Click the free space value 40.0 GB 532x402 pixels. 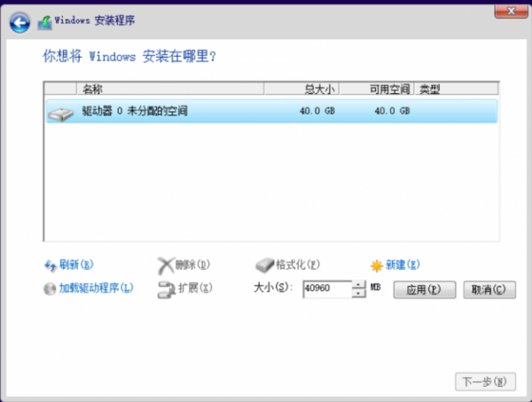coord(392,111)
